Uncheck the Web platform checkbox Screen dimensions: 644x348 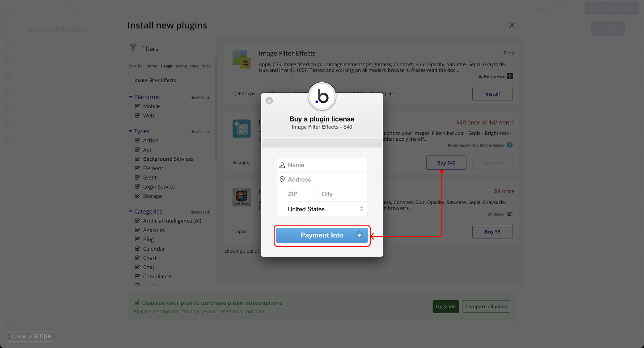(x=138, y=116)
